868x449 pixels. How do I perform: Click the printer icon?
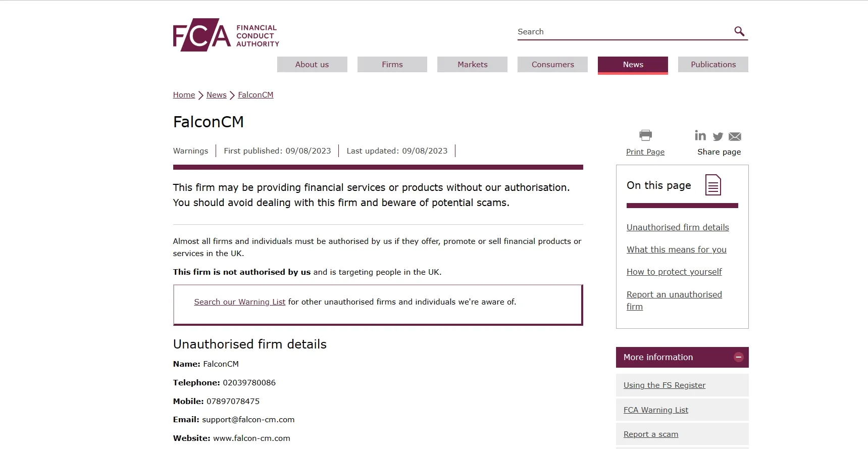click(645, 135)
